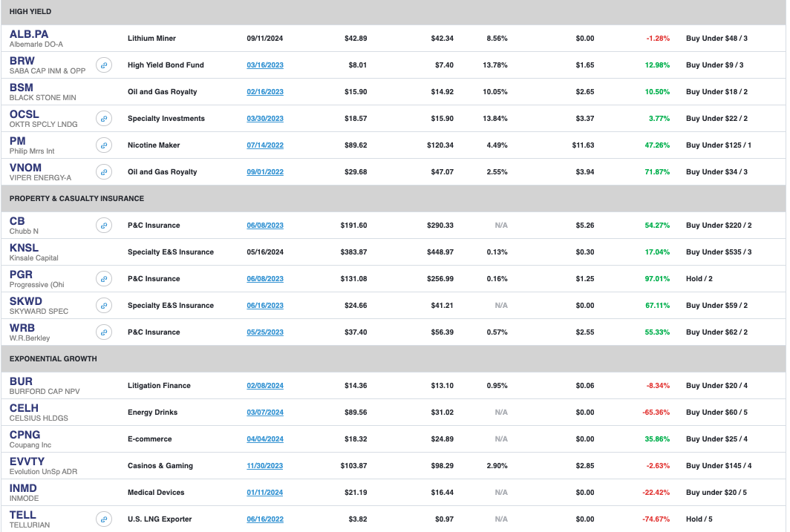Viewport: 790px width, 532px height.
Task: Select the WRB ticker symbol
Action: tap(22, 328)
